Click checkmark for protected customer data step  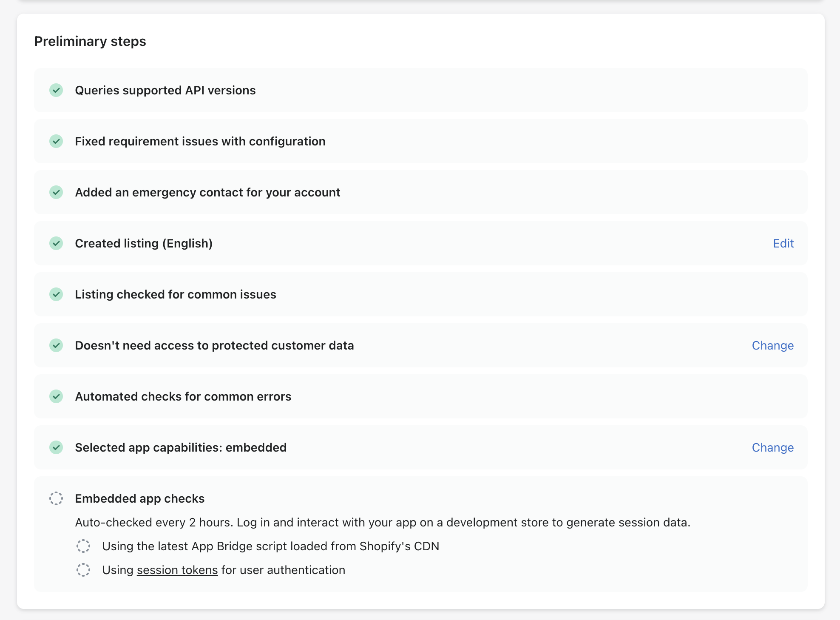[x=56, y=345]
